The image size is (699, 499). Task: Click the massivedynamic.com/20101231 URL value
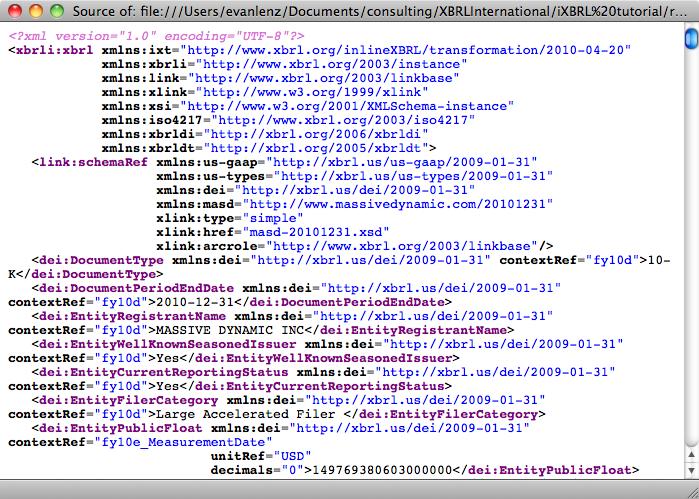pyautogui.click(x=398, y=204)
